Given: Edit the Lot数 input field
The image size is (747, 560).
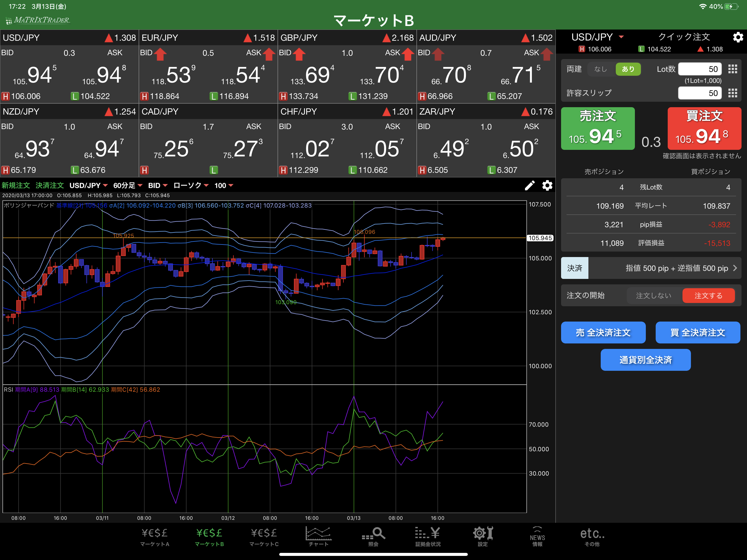Looking at the screenshot, I should (700, 69).
